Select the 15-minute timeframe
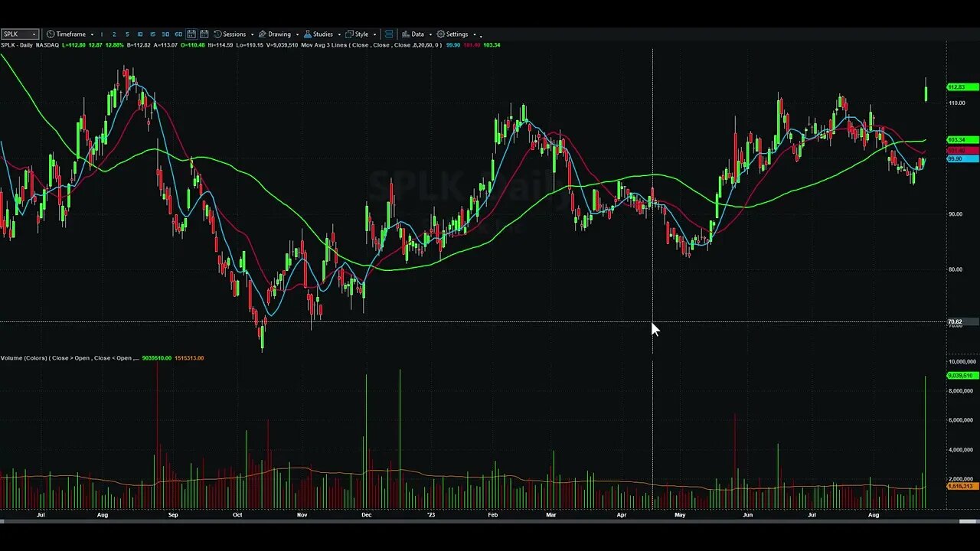This screenshot has width=980, height=551. tap(152, 34)
